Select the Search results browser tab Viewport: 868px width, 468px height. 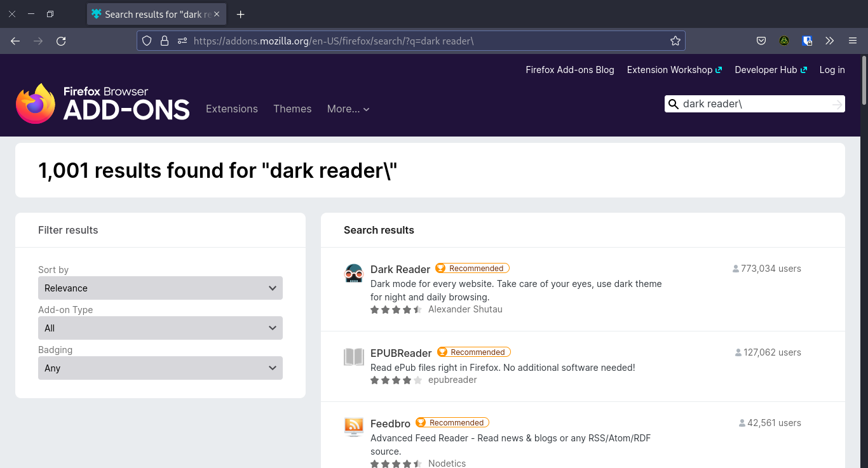[157, 14]
